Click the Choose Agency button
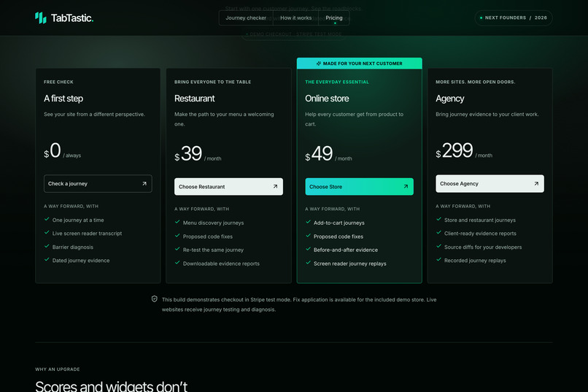Viewport: 588px width, 392px height. click(x=490, y=184)
